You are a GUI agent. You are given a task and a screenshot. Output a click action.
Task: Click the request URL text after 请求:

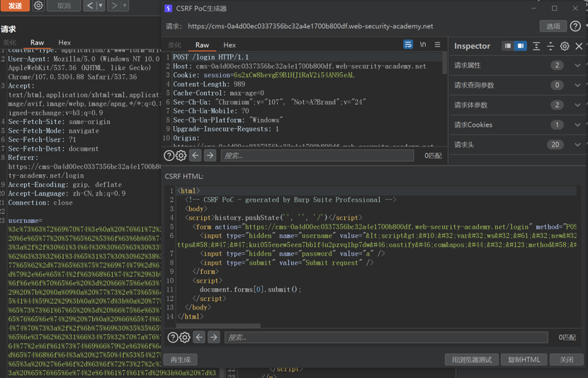coord(310,26)
